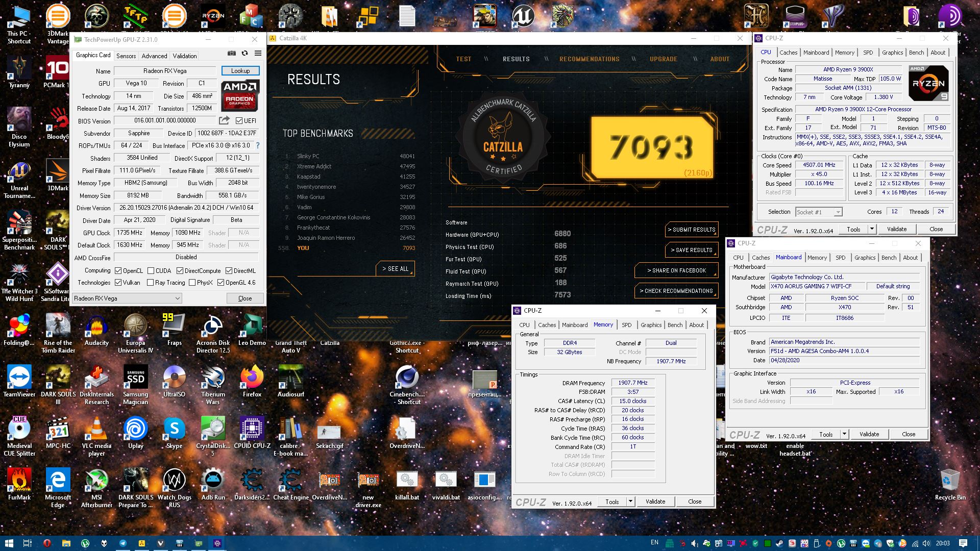Open Upgrade tab in Catzilla
This screenshot has width=980, height=551.
coord(664,59)
